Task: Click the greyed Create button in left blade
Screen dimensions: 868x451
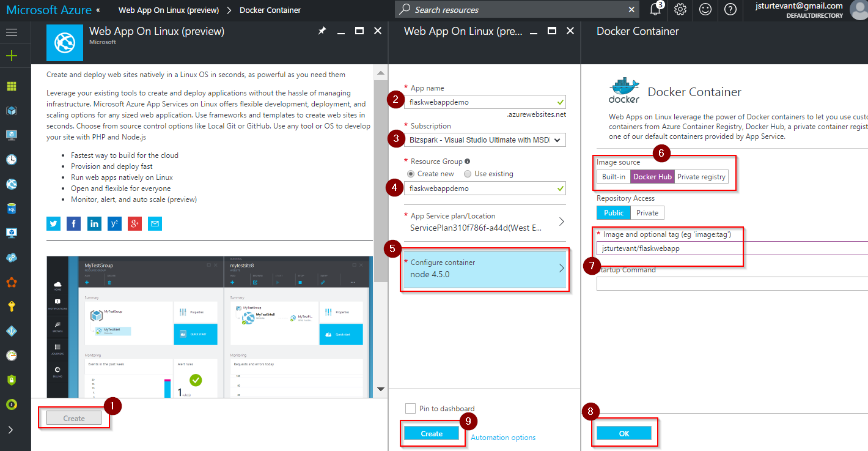Action: click(74, 418)
